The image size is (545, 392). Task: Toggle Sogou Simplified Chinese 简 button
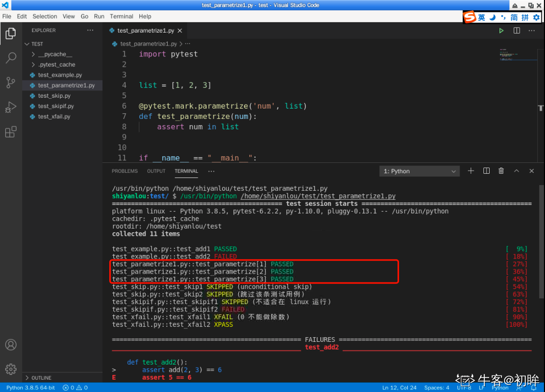coord(514,18)
